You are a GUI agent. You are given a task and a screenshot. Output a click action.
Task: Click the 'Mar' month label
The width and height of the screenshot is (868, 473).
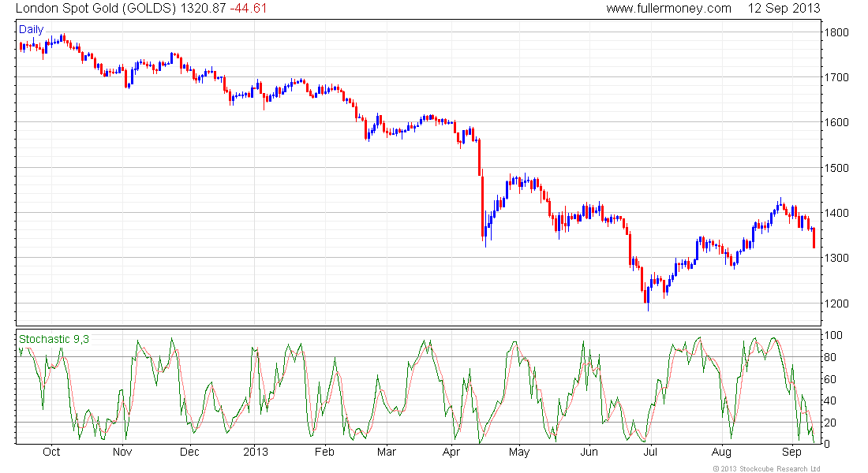pos(387,452)
